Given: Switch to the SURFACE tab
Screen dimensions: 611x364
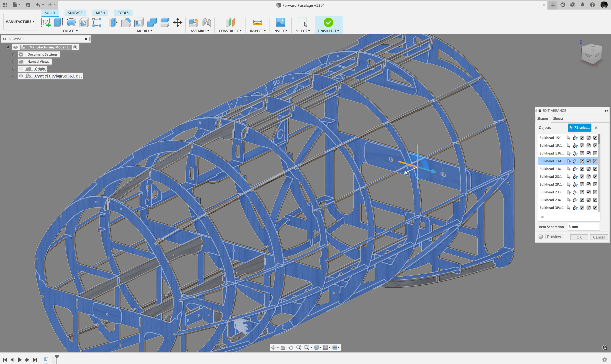Looking at the screenshot, I should click(x=75, y=13).
